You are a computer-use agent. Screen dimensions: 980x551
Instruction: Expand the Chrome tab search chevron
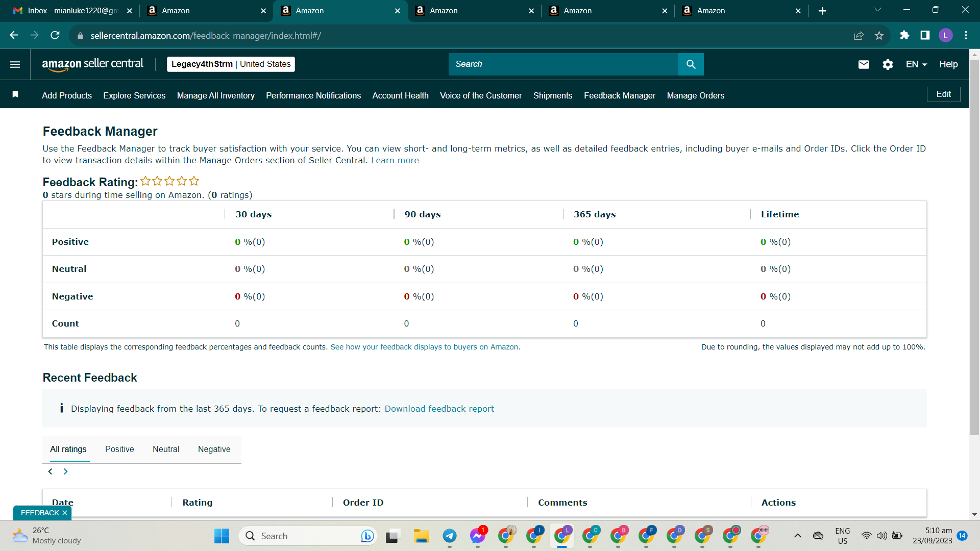[877, 10]
